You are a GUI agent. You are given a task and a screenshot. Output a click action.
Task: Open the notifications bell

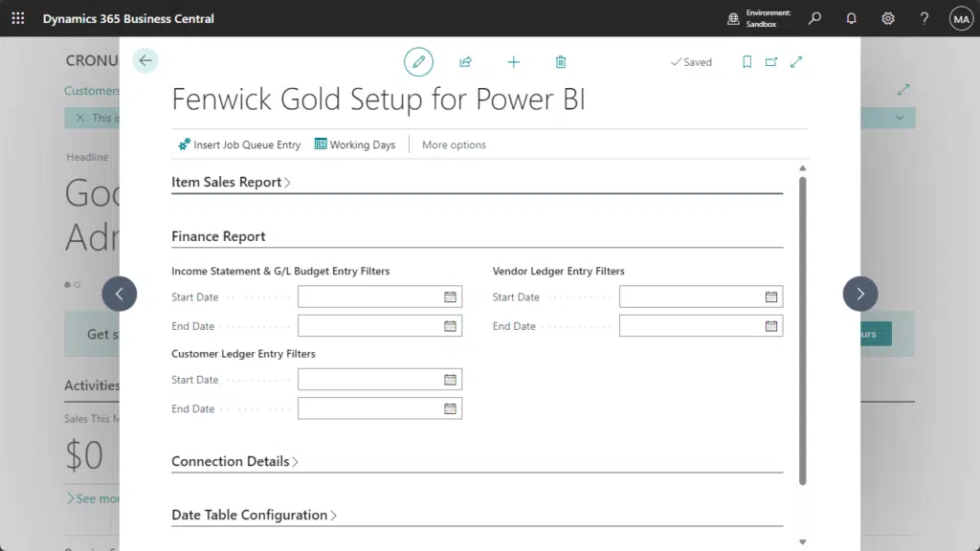point(851,18)
